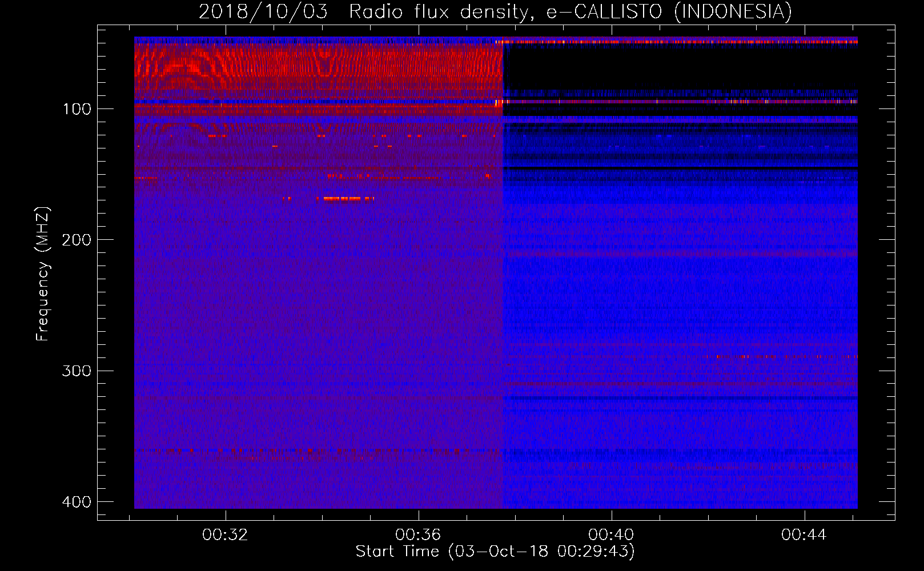Click the '00:44' time tick label
Screen dimensions: 924x571
804,535
